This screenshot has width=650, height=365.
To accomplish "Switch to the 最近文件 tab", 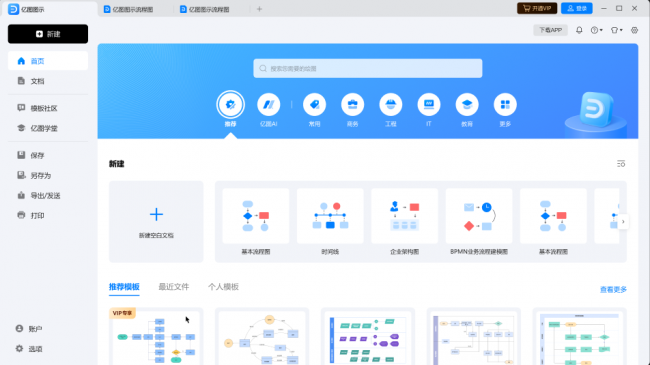I will click(x=174, y=287).
